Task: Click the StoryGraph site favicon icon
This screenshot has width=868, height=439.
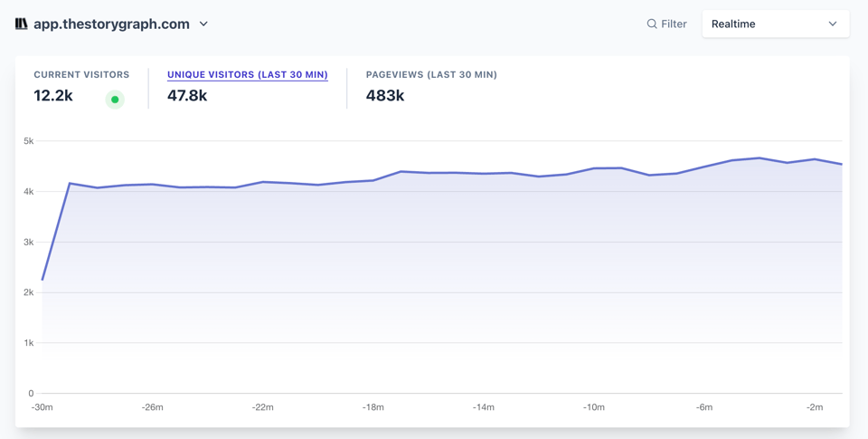Action: tap(21, 24)
